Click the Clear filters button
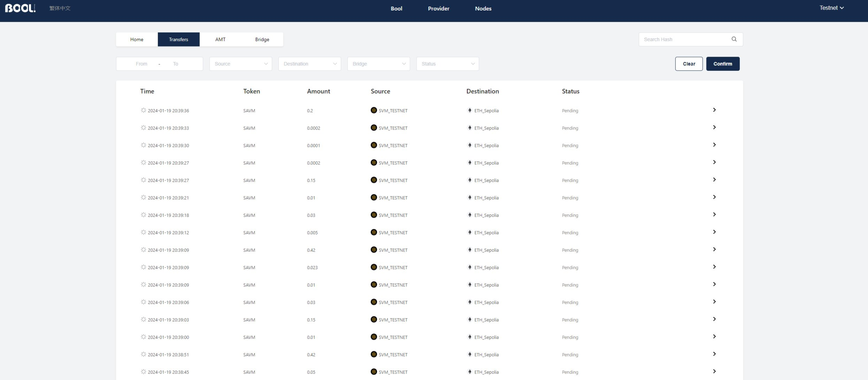This screenshot has width=868, height=380. pos(689,64)
